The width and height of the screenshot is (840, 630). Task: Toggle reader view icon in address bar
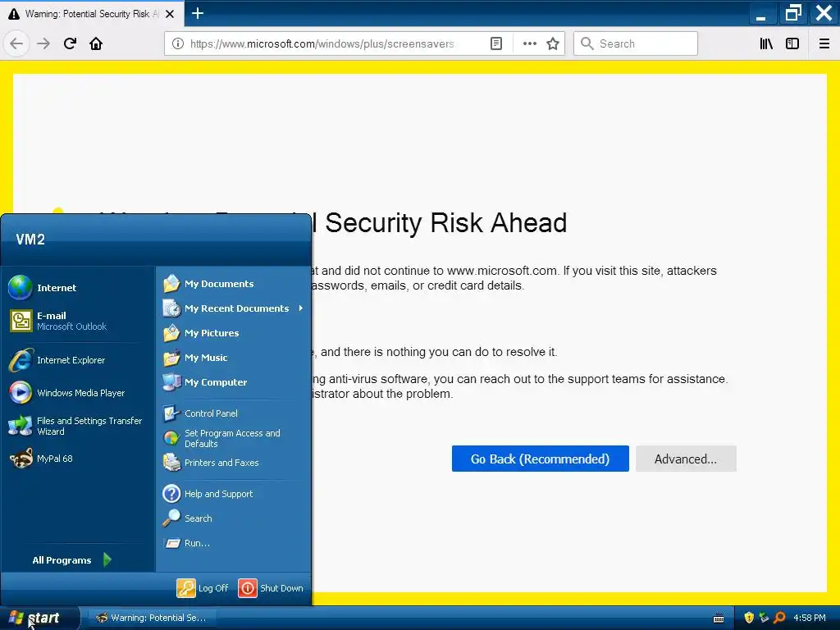[x=496, y=43]
